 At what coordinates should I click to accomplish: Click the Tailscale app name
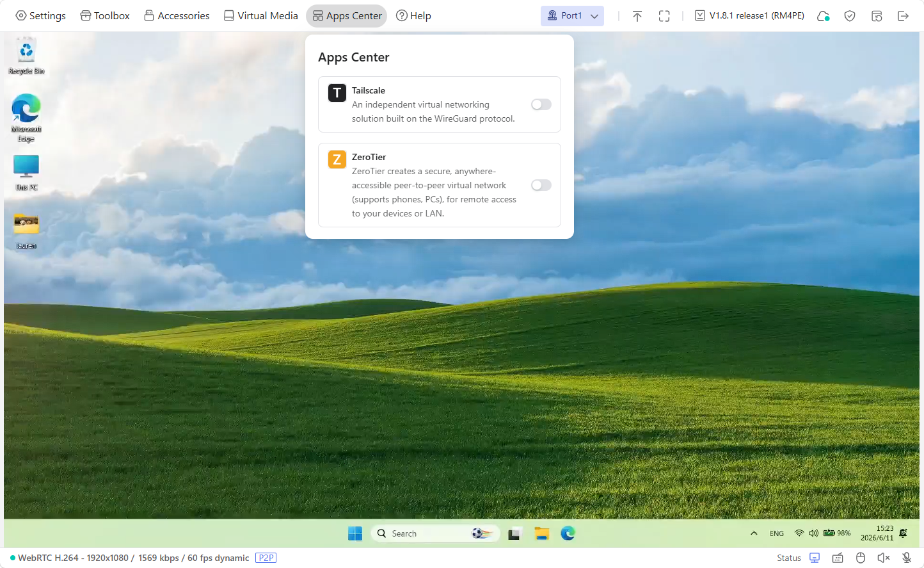coord(369,90)
